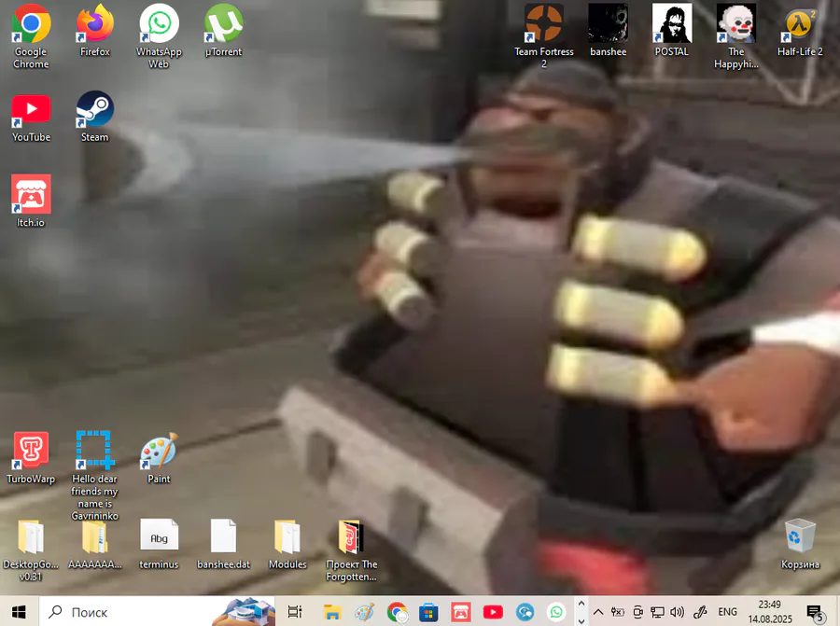Open the network tray icon
The image size is (840, 626).
pyautogui.click(x=657, y=612)
